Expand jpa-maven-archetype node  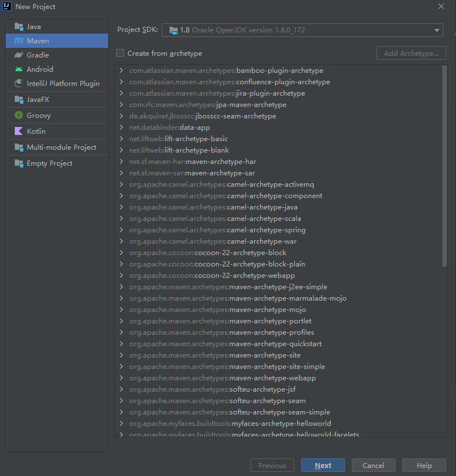121,105
